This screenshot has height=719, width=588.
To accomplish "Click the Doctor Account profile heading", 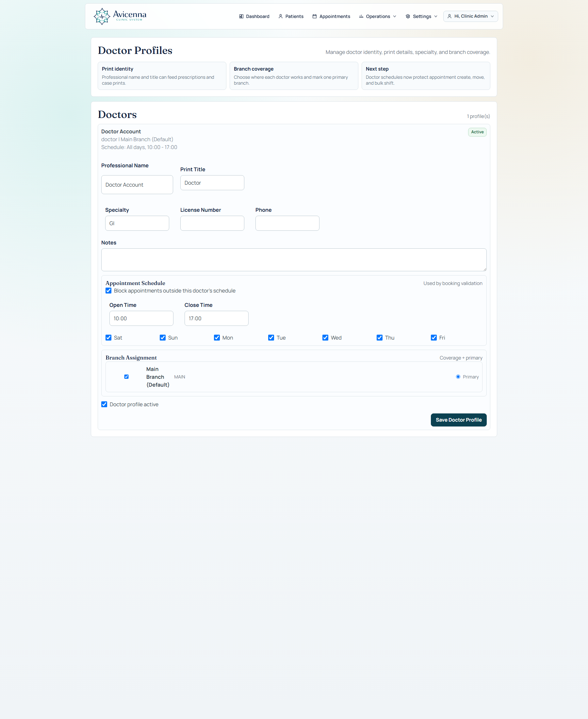I will (121, 131).
